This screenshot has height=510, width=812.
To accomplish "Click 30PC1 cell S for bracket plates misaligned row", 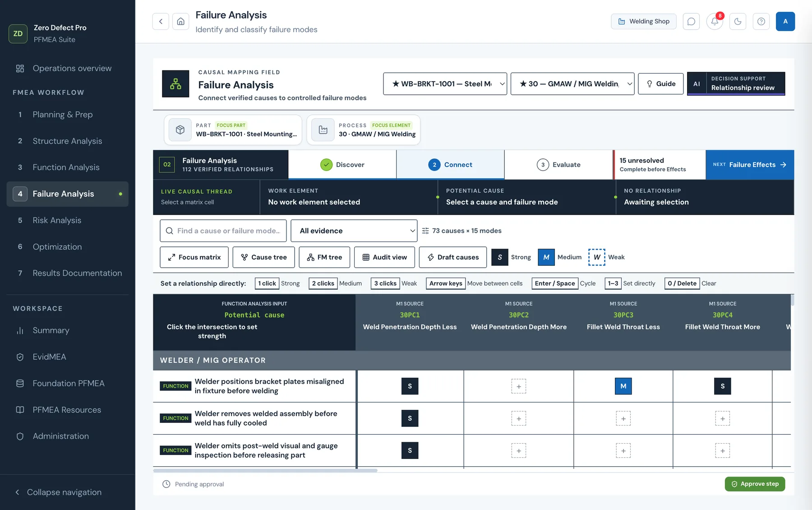I will (x=410, y=386).
